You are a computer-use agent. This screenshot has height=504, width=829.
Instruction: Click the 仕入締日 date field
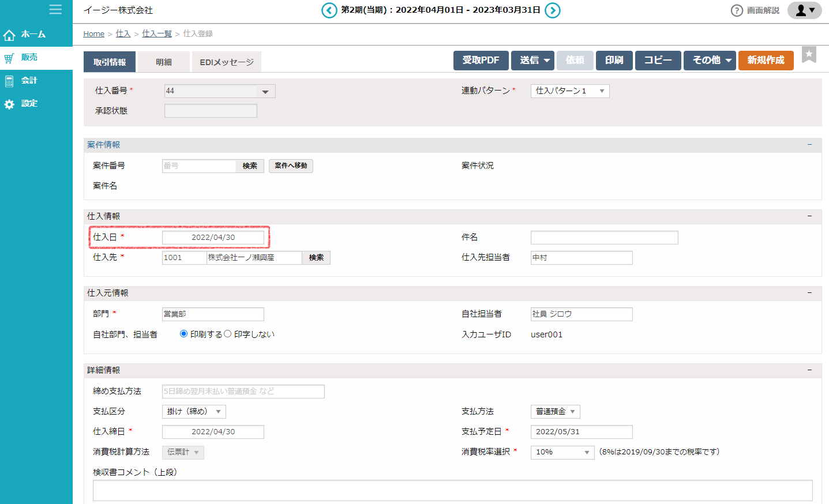213,432
